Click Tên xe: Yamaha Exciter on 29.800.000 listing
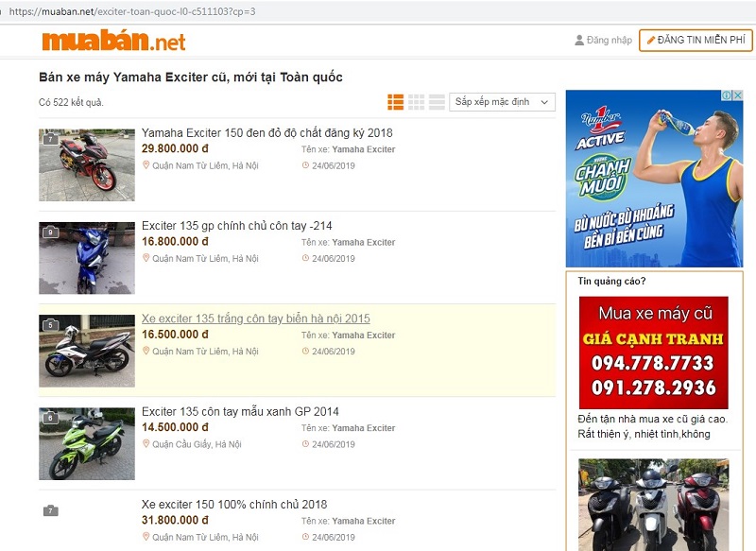This screenshot has width=756, height=551. (x=348, y=149)
